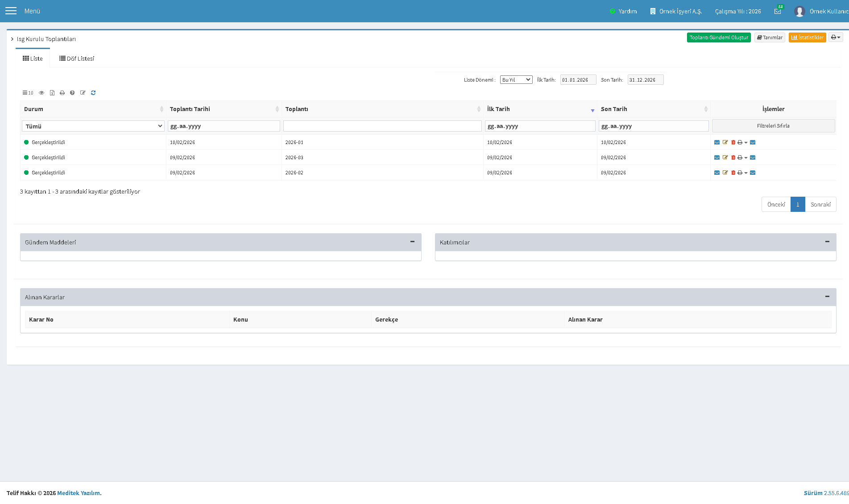
Task: Click the Excel export icon above the table
Action: 52,93
